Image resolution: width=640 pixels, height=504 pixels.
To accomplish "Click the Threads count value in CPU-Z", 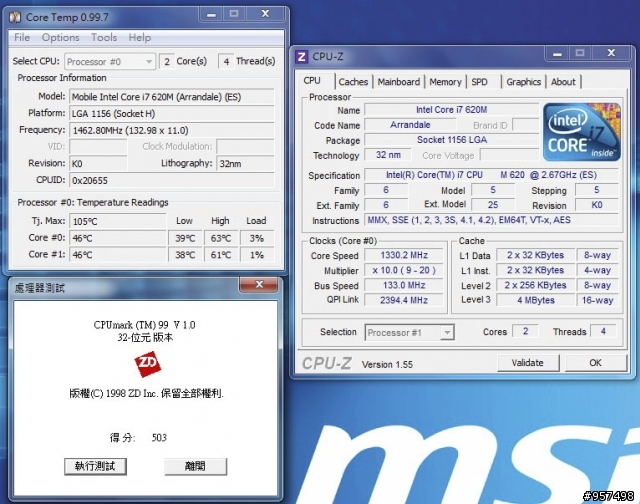I will [x=603, y=331].
